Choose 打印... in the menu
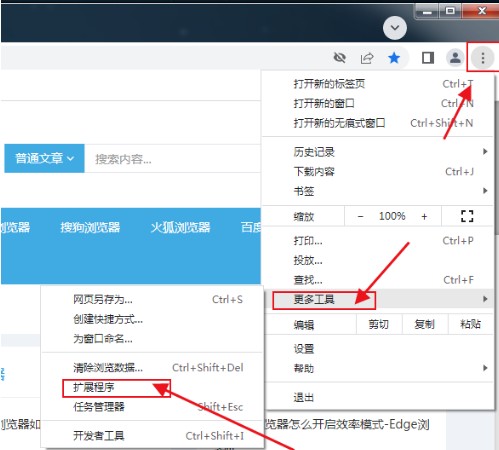The image size is (499, 450). click(x=377, y=241)
